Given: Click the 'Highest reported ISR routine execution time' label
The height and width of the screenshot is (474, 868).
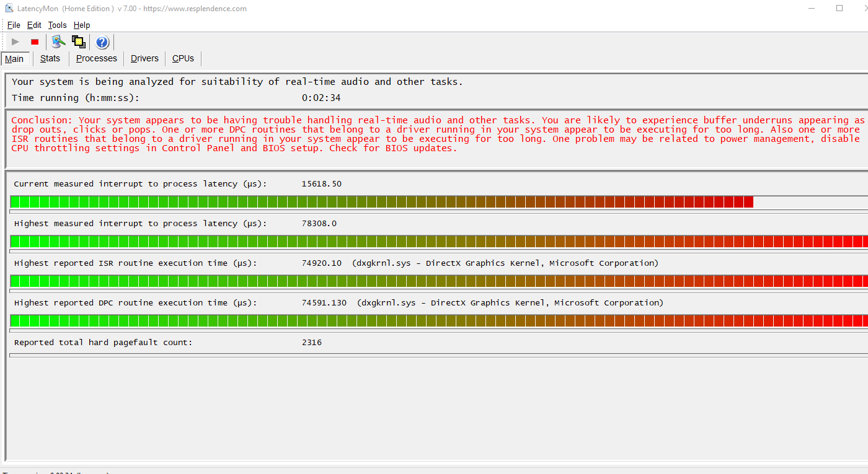Looking at the screenshot, I should (x=135, y=263).
